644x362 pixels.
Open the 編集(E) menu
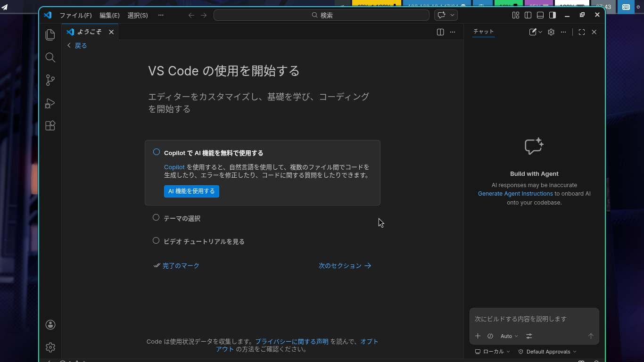coord(109,15)
